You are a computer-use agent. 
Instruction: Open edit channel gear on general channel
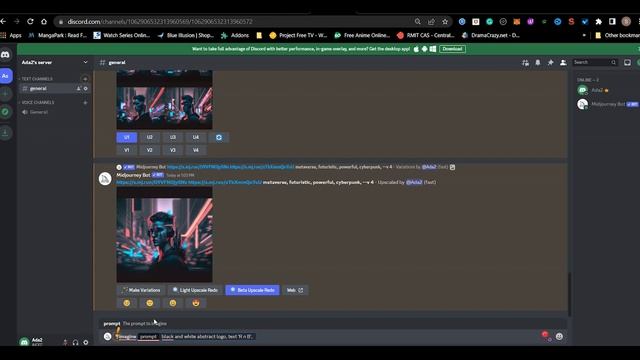(86, 89)
